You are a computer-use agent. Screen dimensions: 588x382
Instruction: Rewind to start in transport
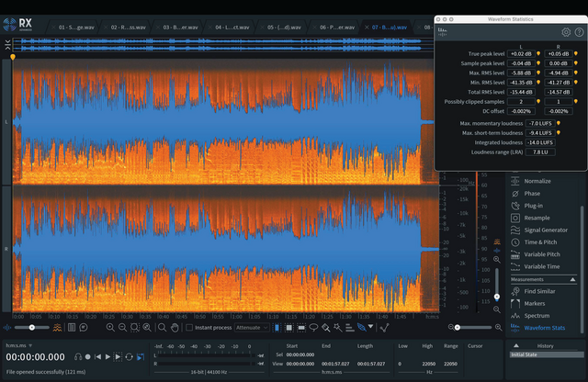pos(97,357)
